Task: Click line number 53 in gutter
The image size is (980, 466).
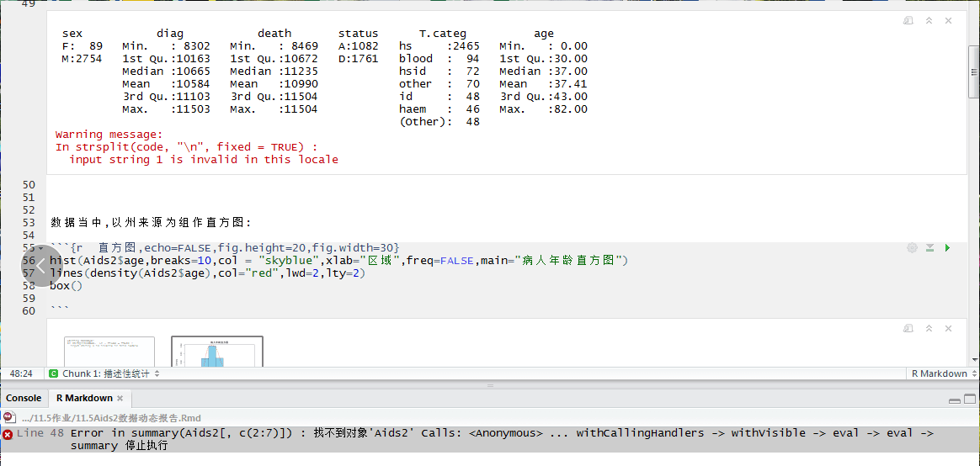Action: (x=29, y=222)
